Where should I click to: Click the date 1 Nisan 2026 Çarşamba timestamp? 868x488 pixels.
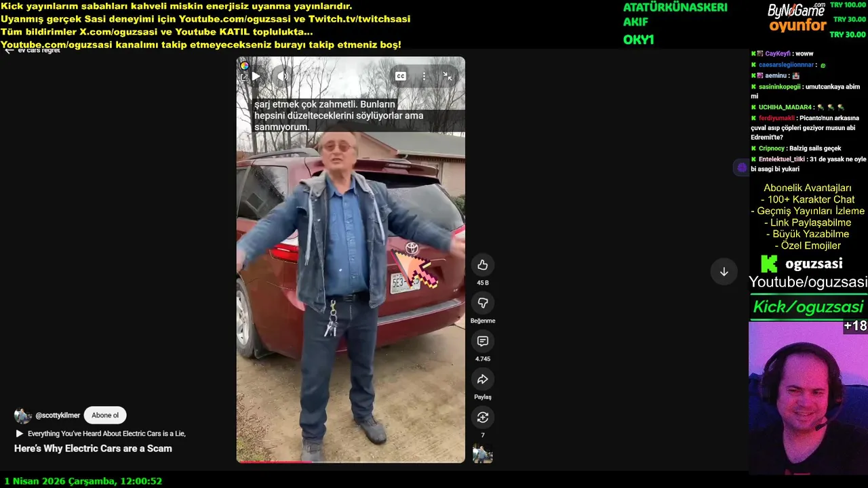[x=83, y=481]
